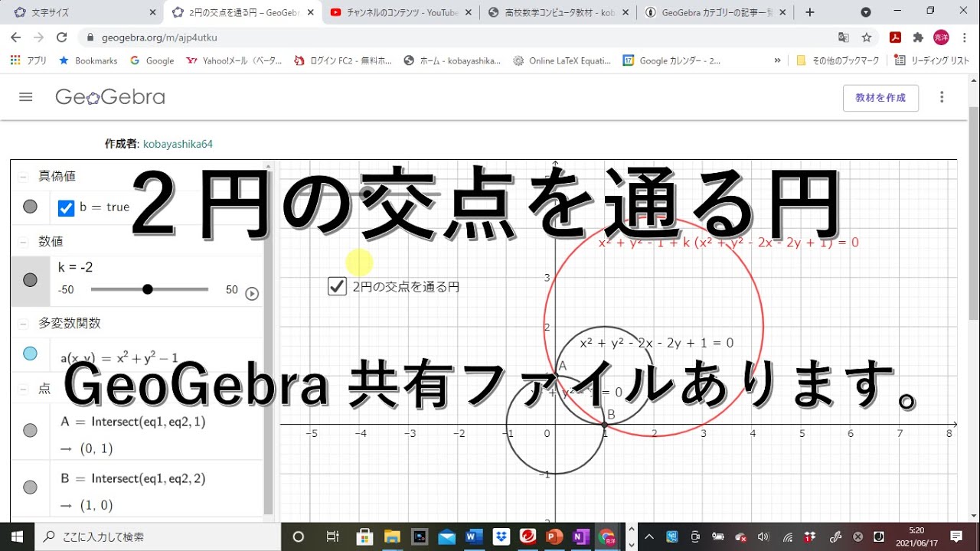Open the GeoGebra hamburger menu

[x=26, y=97]
